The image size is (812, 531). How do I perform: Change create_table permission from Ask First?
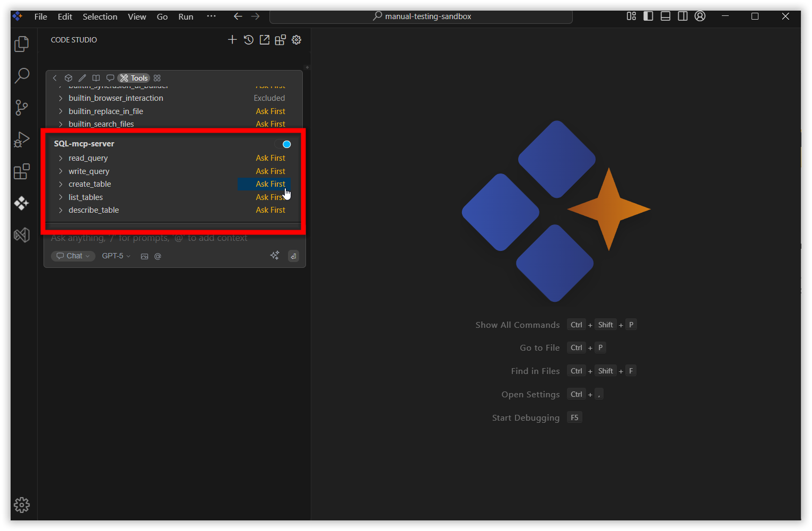270,184
